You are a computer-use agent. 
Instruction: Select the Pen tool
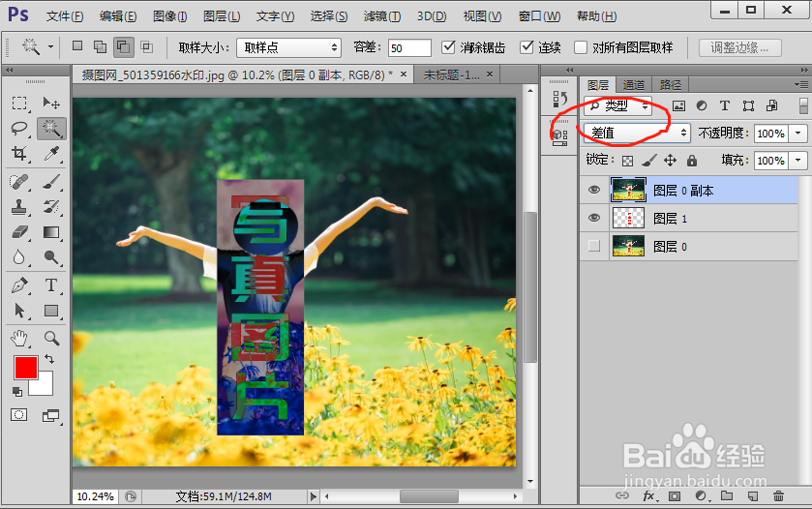(x=19, y=285)
